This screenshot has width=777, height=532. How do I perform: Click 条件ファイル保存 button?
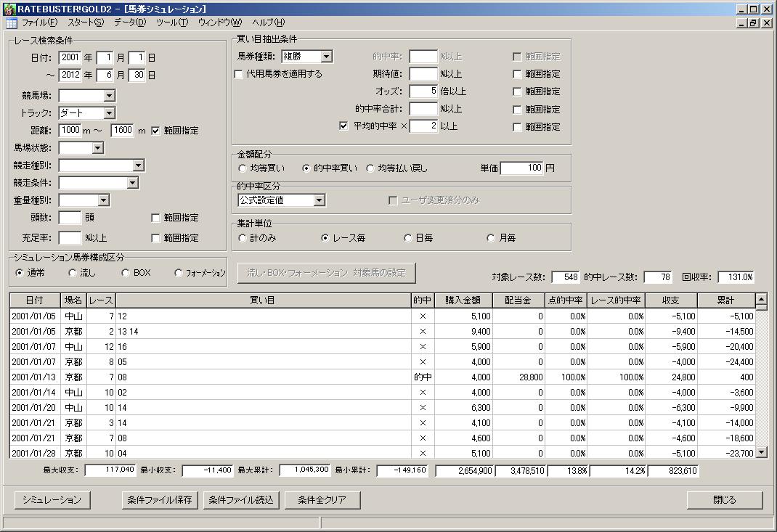click(160, 500)
